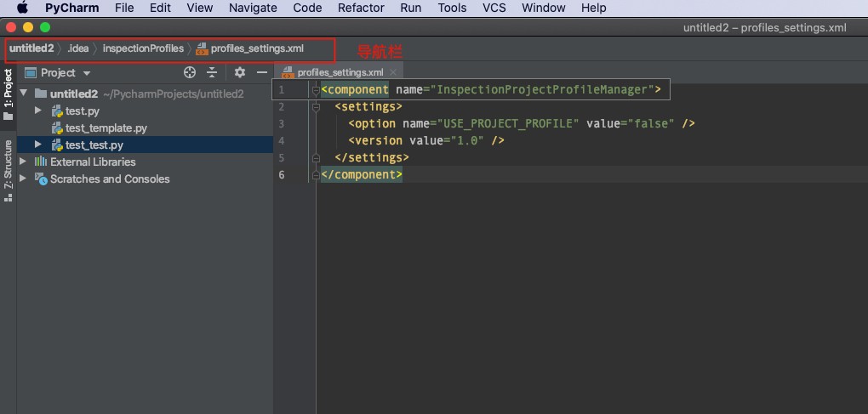Hide the Project panel with minus icon

tap(262, 72)
